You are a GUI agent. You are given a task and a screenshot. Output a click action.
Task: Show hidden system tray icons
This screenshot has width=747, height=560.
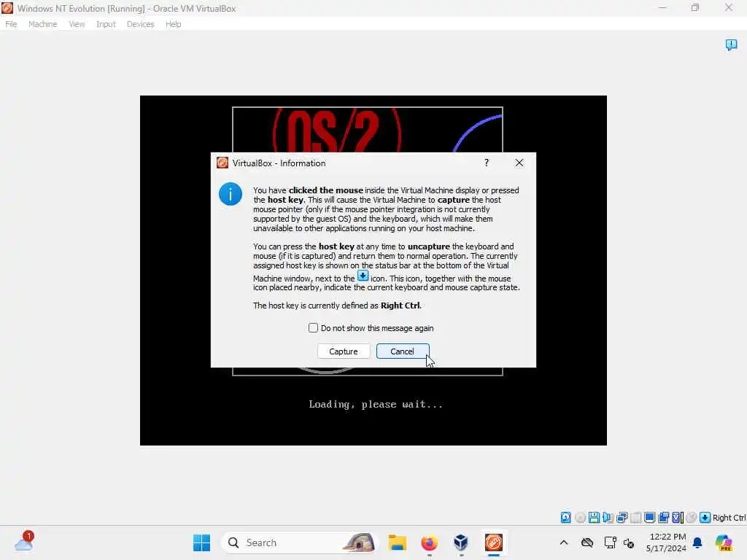(564, 542)
